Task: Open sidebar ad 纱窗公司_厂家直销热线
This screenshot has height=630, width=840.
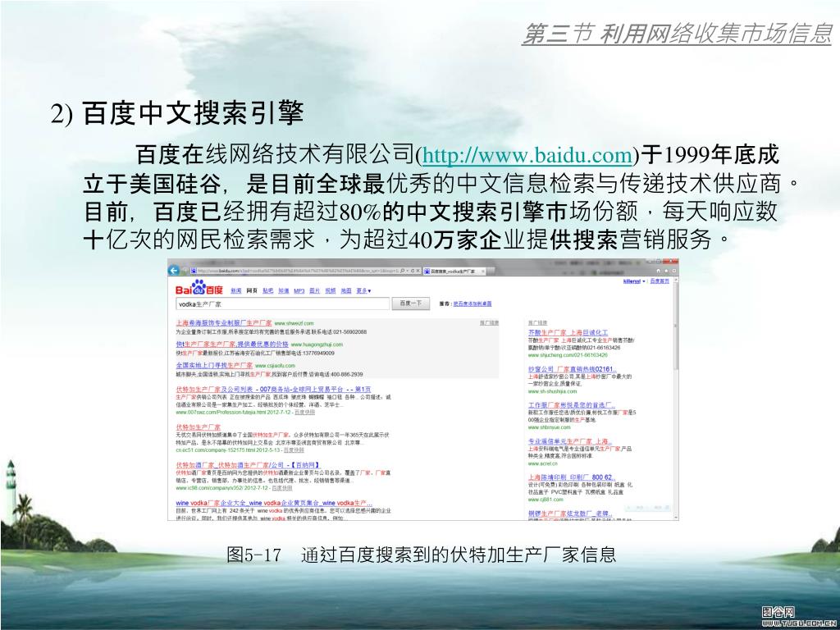Action: pyautogui.click(x=572, y=369)
